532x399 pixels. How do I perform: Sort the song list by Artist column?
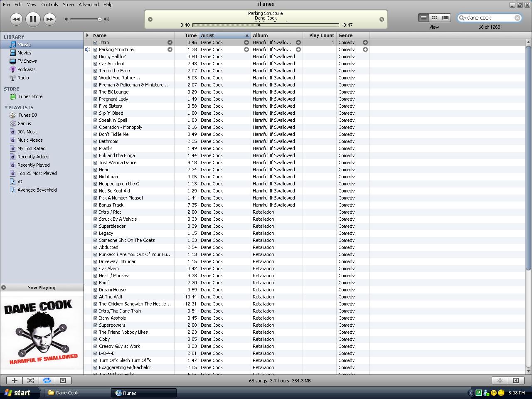click(225, 35)
